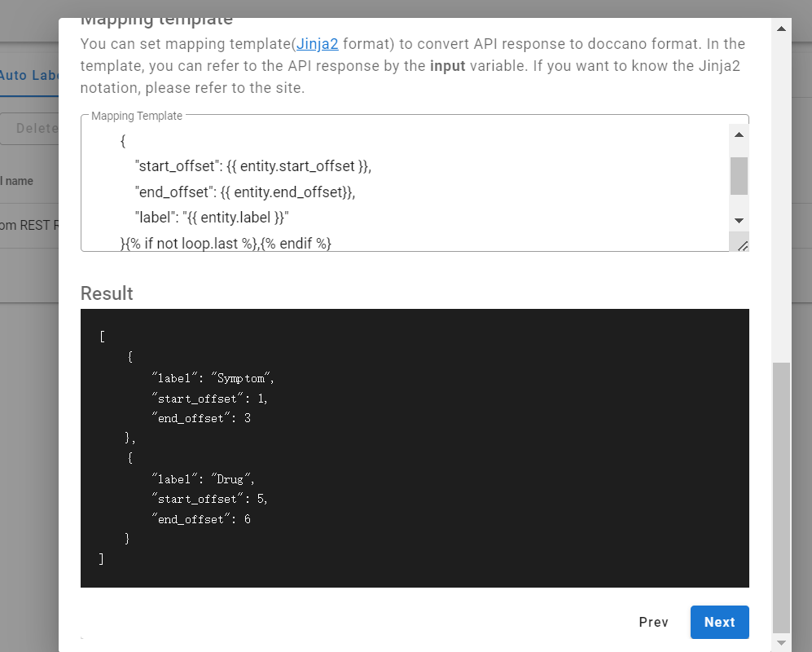Click the loop.last endif template line
The image size is (812, 652).
tap(226, 243)
